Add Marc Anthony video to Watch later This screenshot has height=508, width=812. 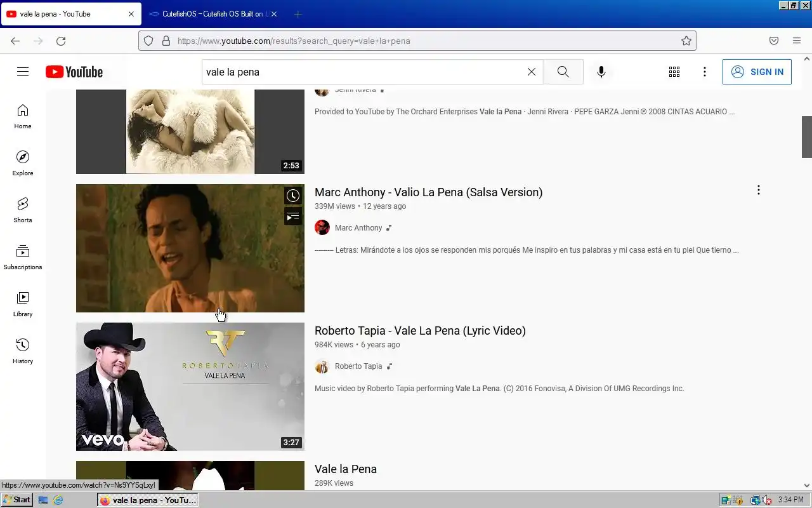pos(292,196)
